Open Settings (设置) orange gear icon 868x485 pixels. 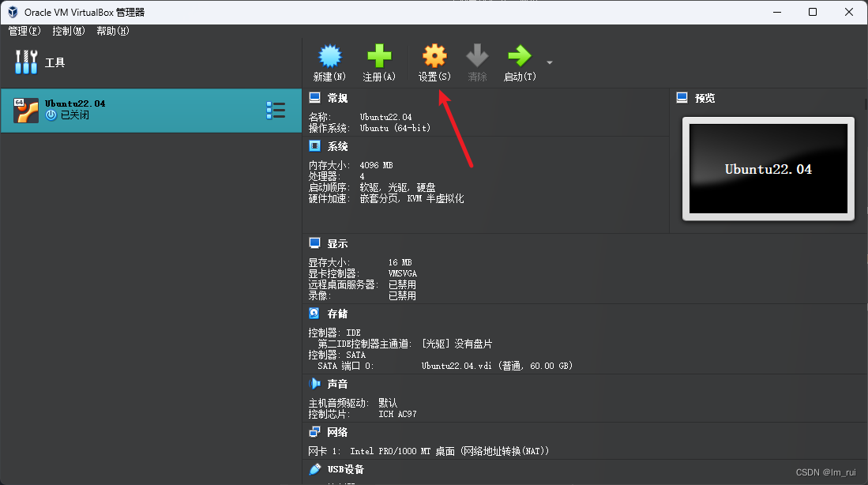pyautogui.click(x=434, y=56)
